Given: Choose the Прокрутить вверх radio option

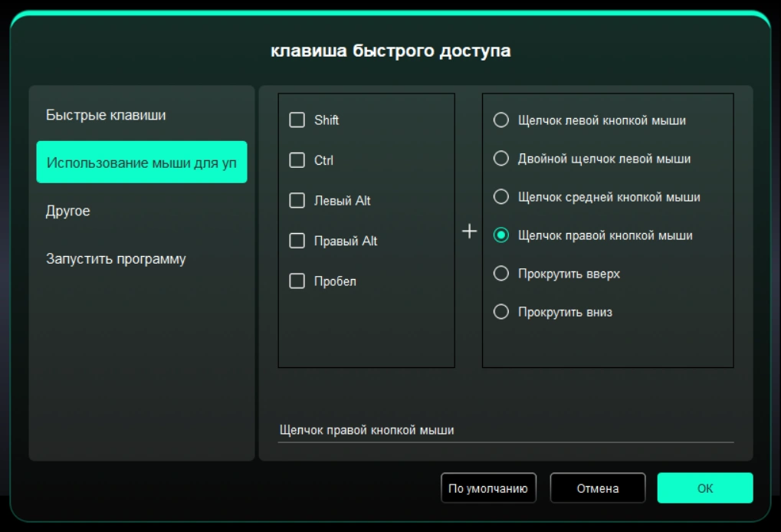Looking at the screenshot, I should (x=501, y=274).
